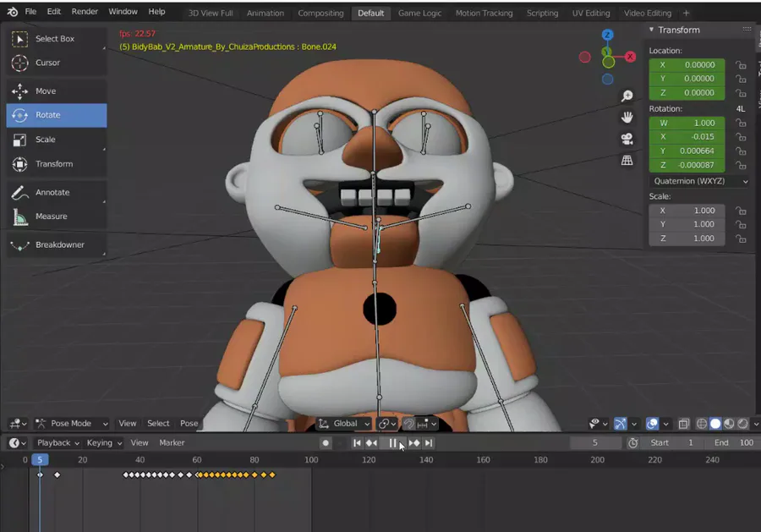Choose the Measure tool

click(x=57, y=217)
